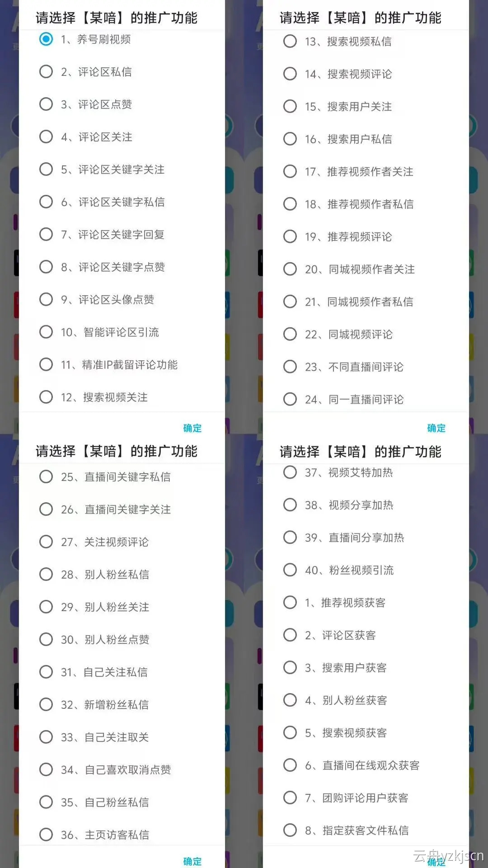Select 同城视频作者私信 radio button
This screenshot has width=488, height=868.
[x=290, y=302]
